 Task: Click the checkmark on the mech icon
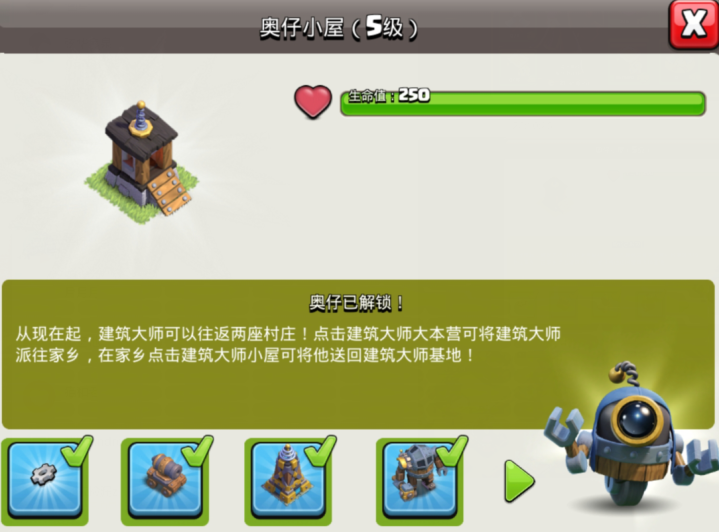click(x=452, y=450)
